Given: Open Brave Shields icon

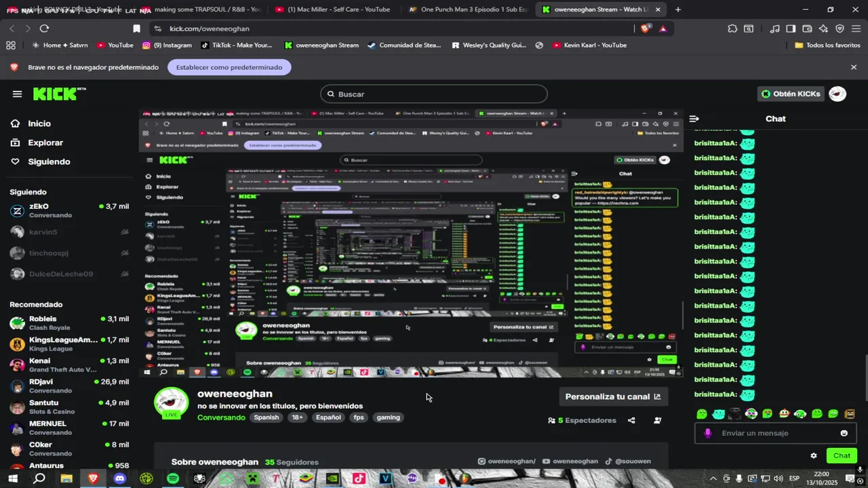Looking at the screenshot, I should point(646,28).
